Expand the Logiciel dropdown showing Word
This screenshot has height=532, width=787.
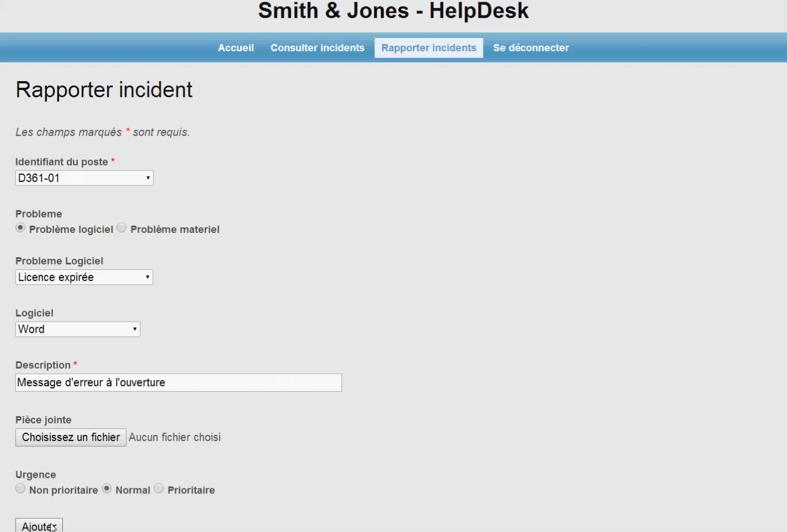pyautogui.click(x=78, y=329)
